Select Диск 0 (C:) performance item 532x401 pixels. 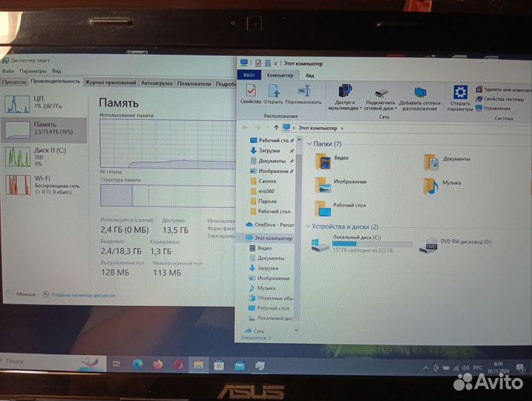pos(44,157)
